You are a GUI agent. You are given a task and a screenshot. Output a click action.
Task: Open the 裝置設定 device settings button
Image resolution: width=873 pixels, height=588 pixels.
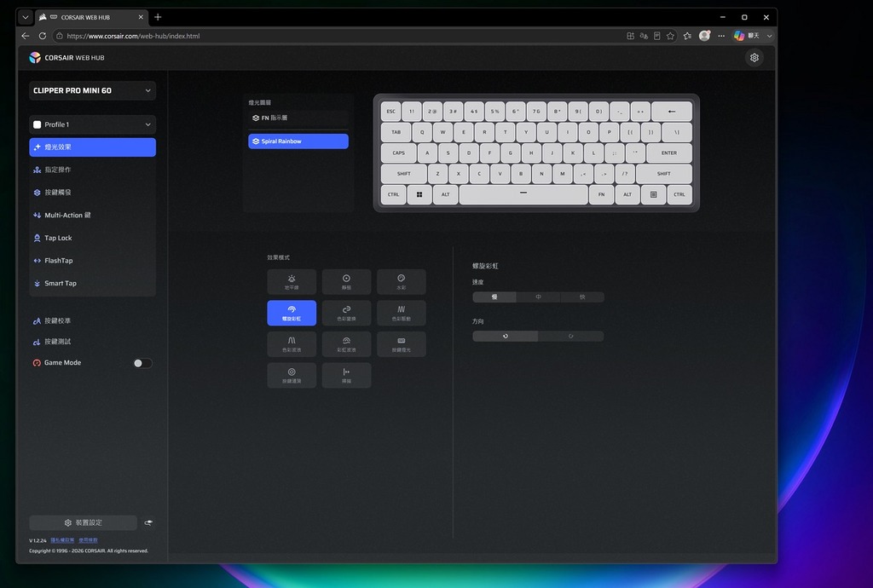pyautogui.click(x=83, y=522)
